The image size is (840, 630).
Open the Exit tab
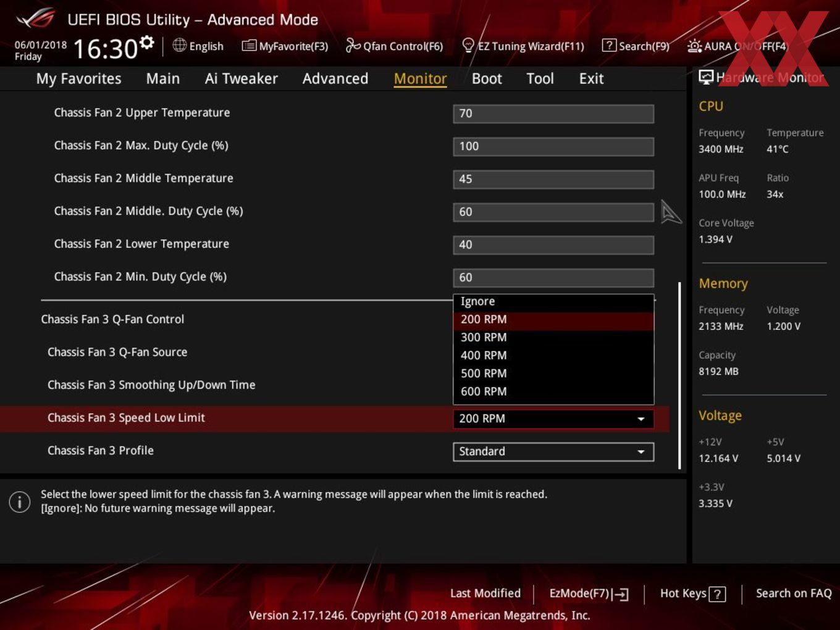591,78
